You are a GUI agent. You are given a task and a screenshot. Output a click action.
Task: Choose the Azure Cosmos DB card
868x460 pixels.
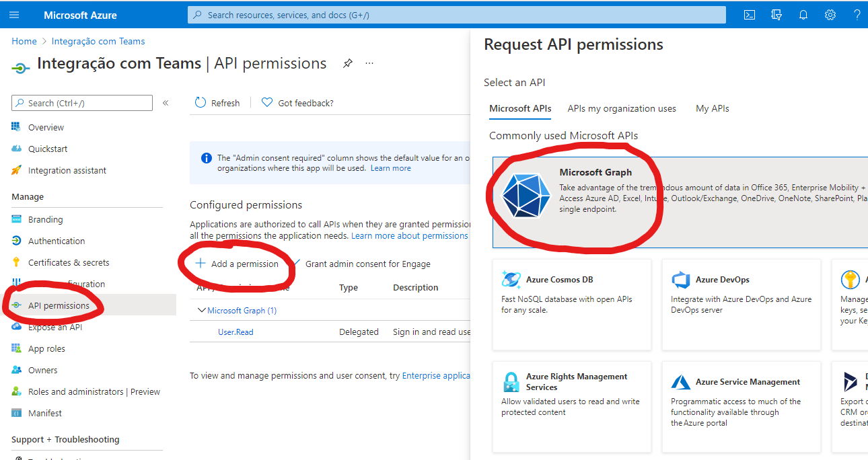click(572, 305)
